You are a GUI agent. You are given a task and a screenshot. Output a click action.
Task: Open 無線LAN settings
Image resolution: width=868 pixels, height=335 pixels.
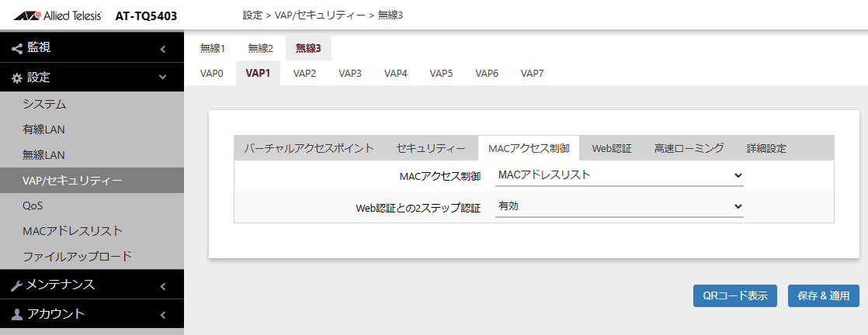(92, 155)
